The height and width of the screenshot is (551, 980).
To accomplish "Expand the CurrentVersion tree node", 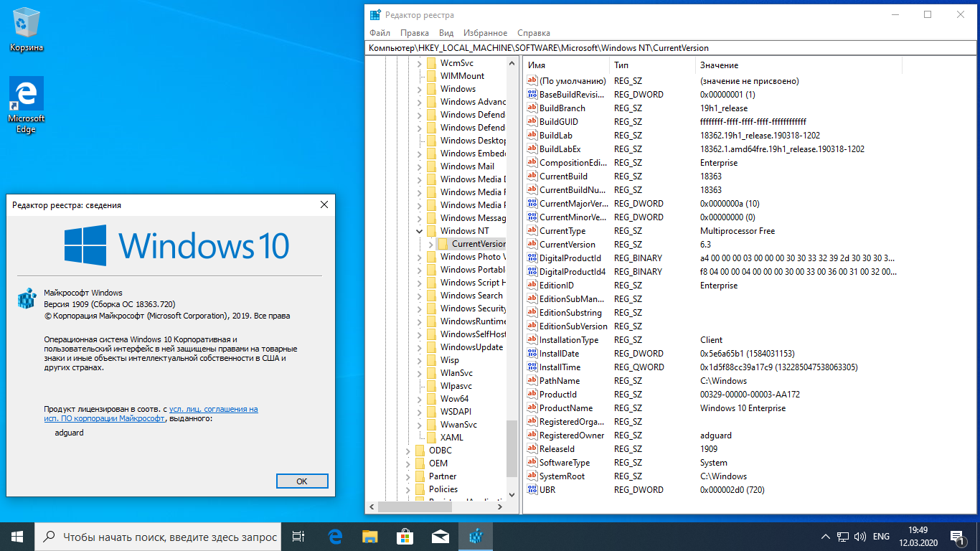I will click(x=431, y=244).
